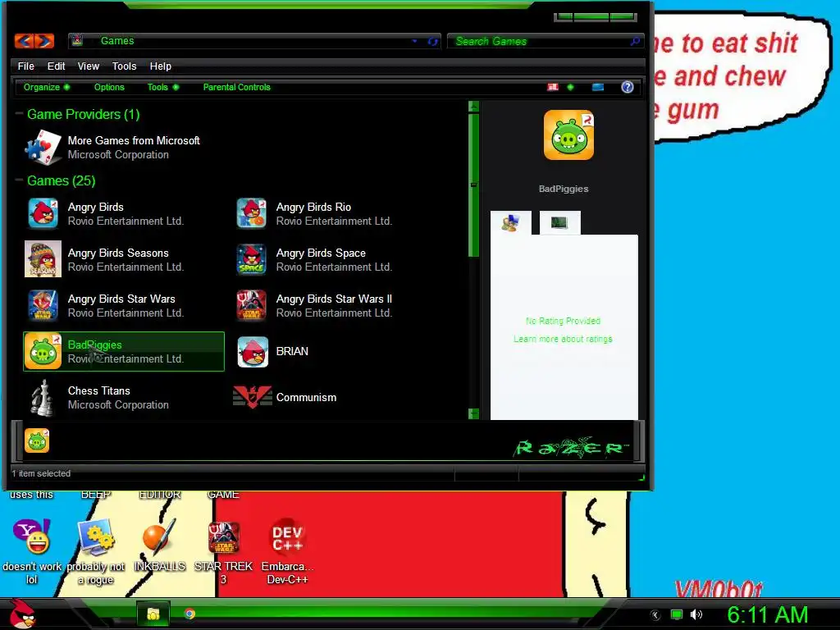Select the Angry Birds Seasons icon
840x630 pixels.
click(x=43, y=259)
